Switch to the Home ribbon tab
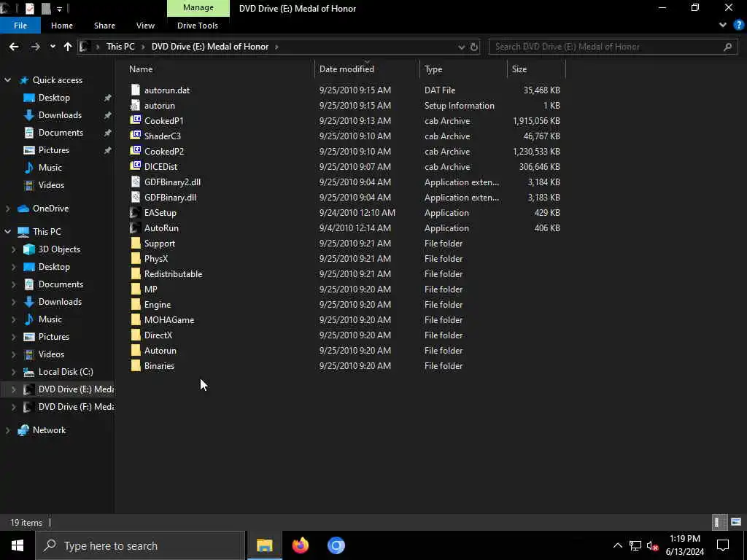This screenshot has width=747, height=560. click(62, 26)
